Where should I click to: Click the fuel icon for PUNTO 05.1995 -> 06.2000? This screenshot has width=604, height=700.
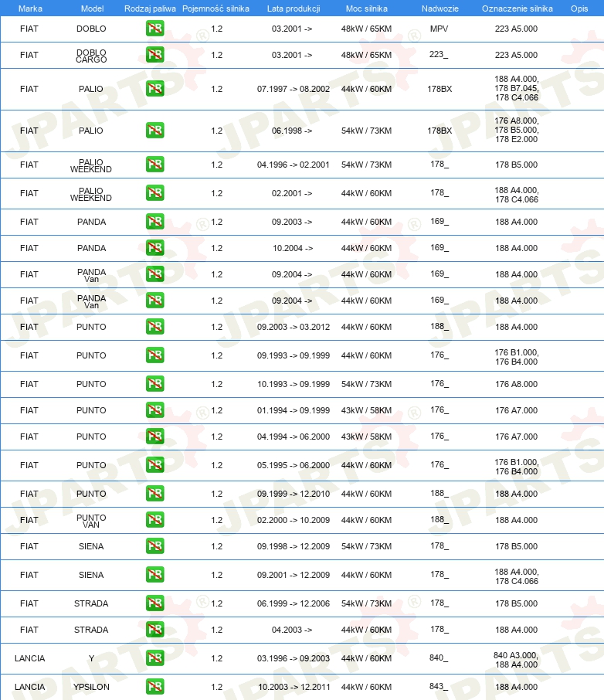(155, 465)
